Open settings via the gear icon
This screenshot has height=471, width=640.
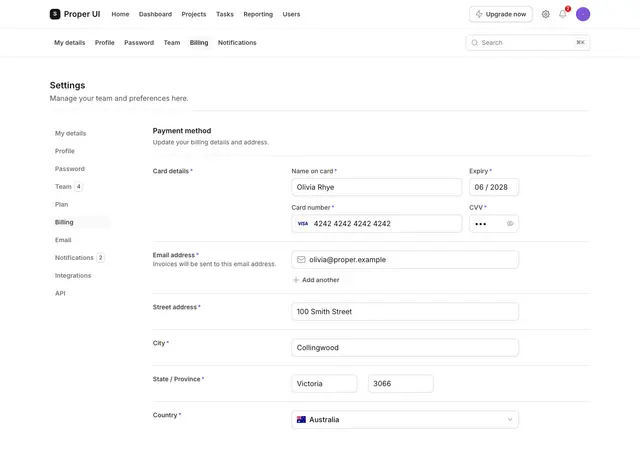pyautogui.click(x=545, y=14)
